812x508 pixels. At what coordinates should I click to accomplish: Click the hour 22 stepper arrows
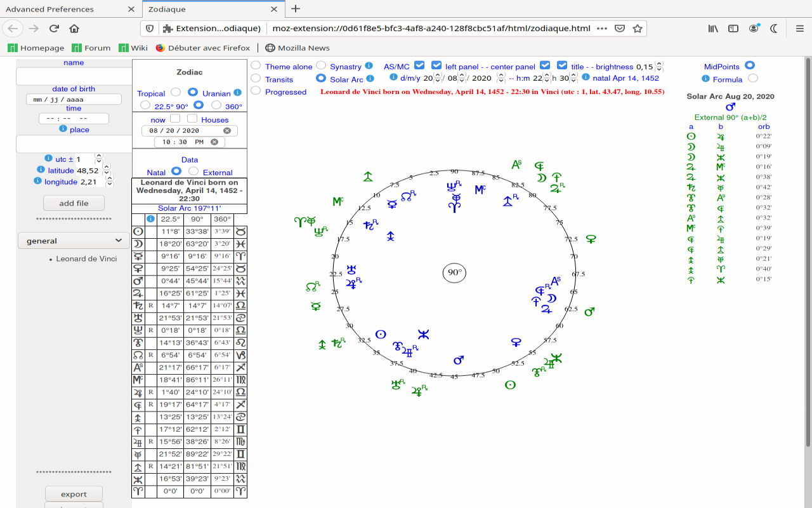(x=547, y=77)
